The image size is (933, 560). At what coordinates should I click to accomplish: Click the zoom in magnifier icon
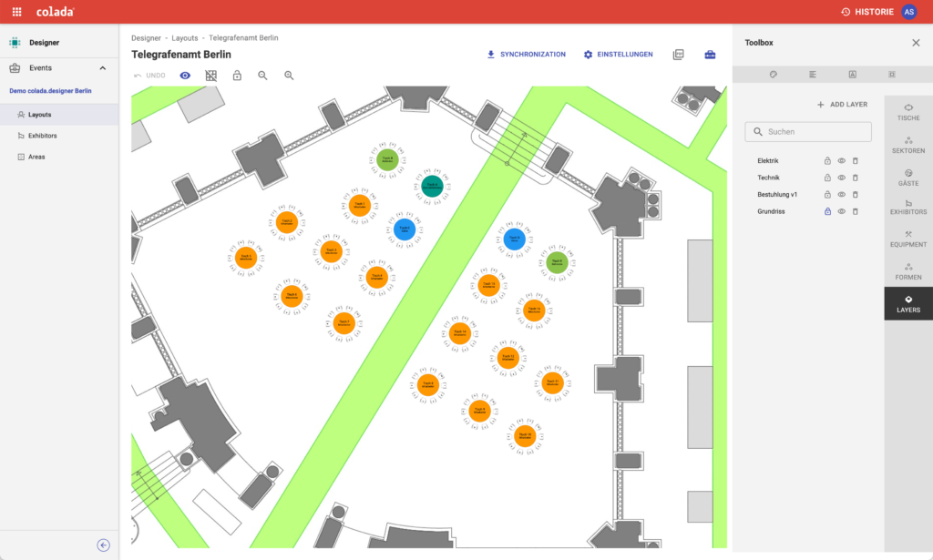point(289,76)
